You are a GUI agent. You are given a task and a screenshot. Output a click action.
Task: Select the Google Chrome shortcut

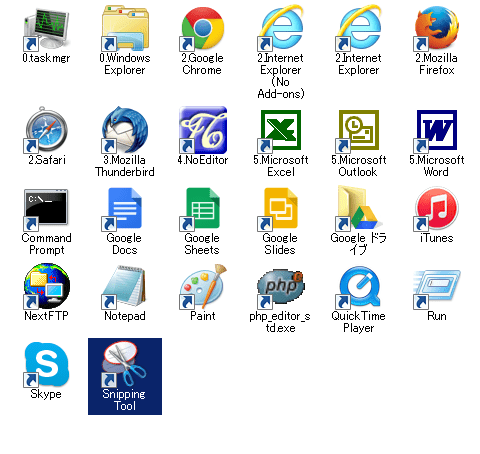pos(202,29)
